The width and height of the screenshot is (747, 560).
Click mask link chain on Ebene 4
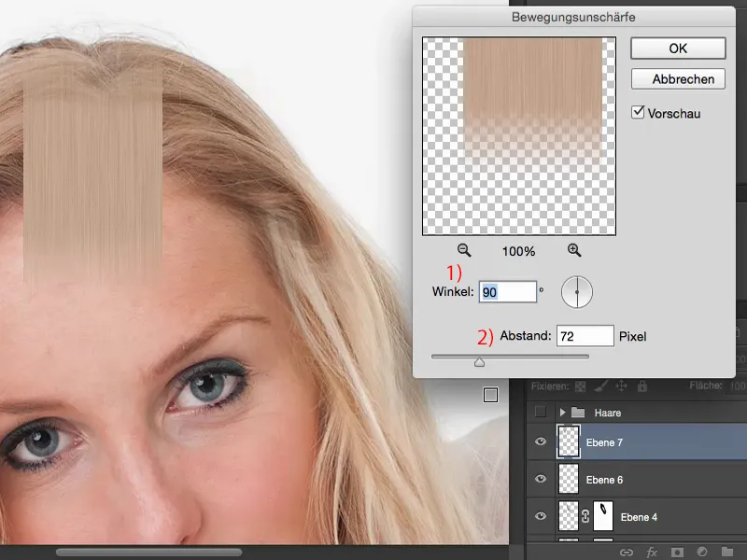pyautogui.click(x=585, y=516)
